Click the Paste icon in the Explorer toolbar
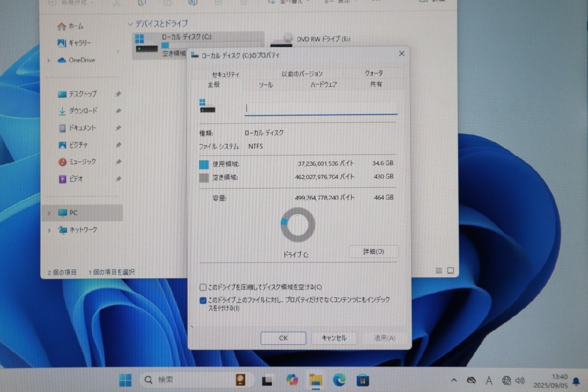588x392 pixels. pyautogui.click(x=167, y=2)
